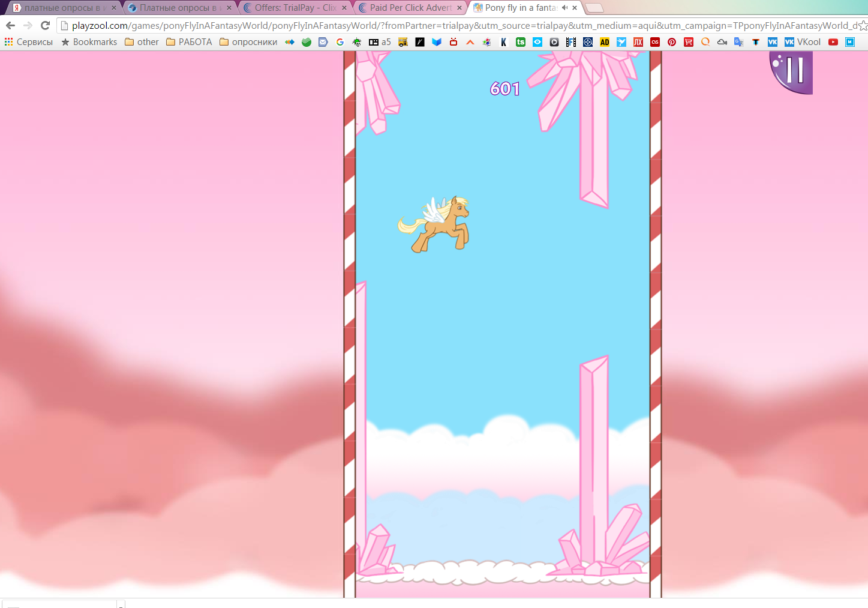Bookmark this page with the star icon
The image size is (868, 608).
(x=863, y=25)
